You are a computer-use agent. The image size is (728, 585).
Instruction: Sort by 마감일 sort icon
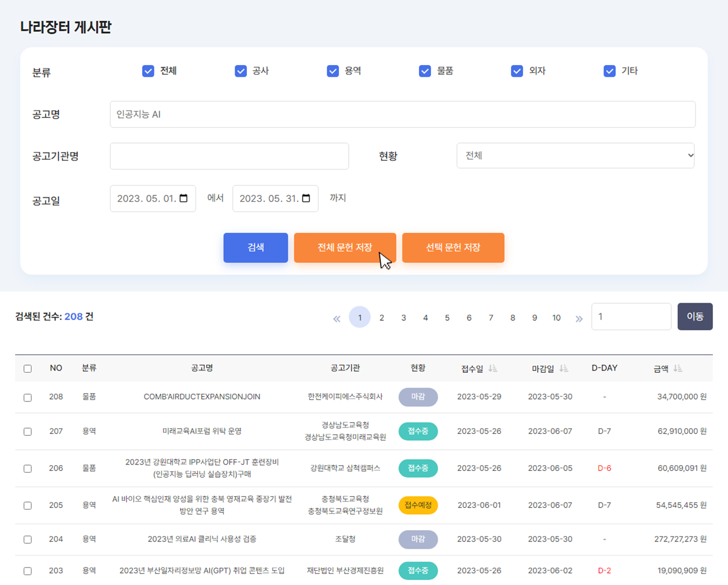(564, 369)
